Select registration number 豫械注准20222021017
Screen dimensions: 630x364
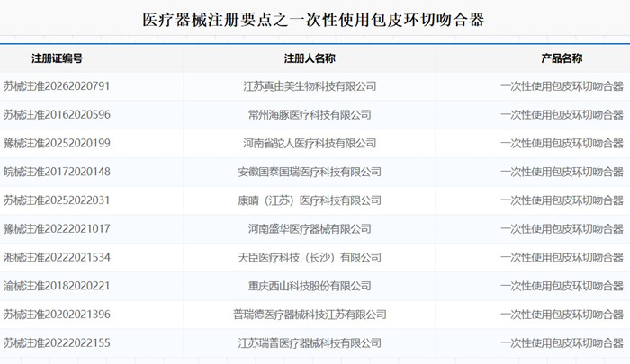(x=57, y=229)
